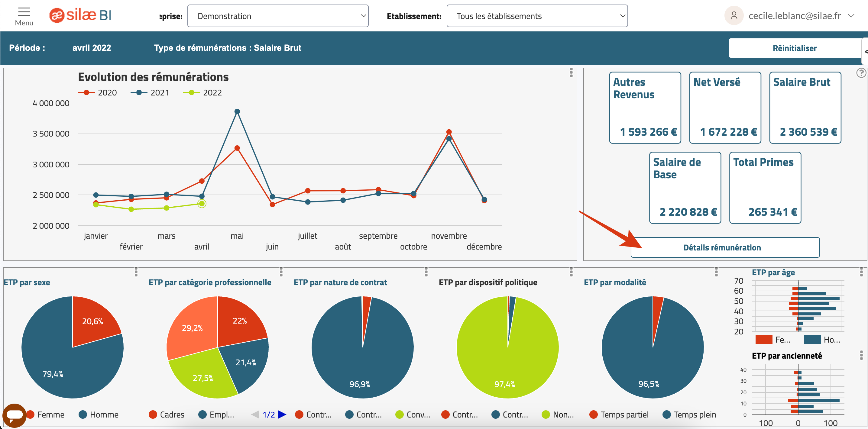
Task: Click the 2020 novembre peak data point
Action: (449, 132)
